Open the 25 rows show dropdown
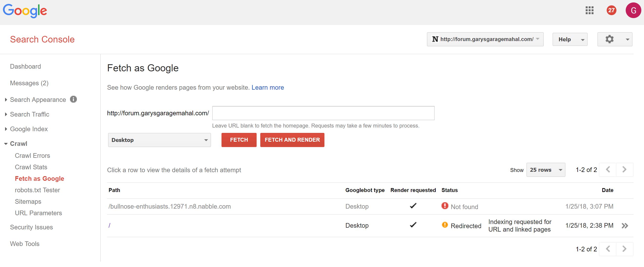The height and width of the screenshot is (267, 644). pos(545,170)
